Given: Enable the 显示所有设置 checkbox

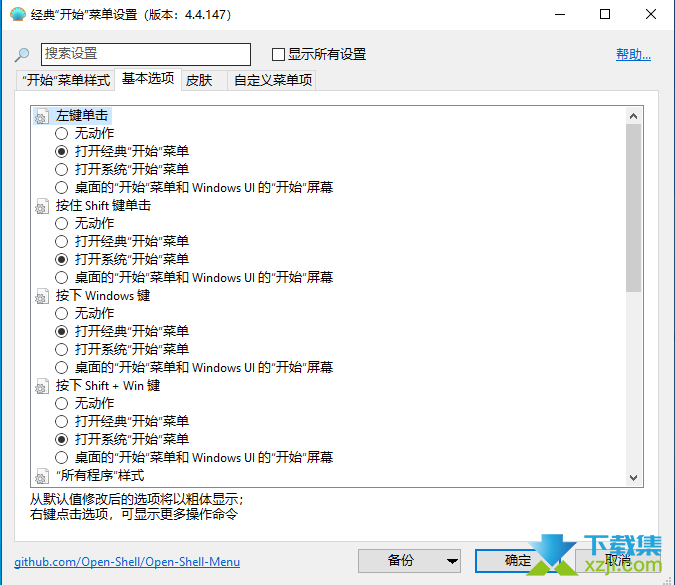Looking at the screenshot, I should tap(278, 55).
